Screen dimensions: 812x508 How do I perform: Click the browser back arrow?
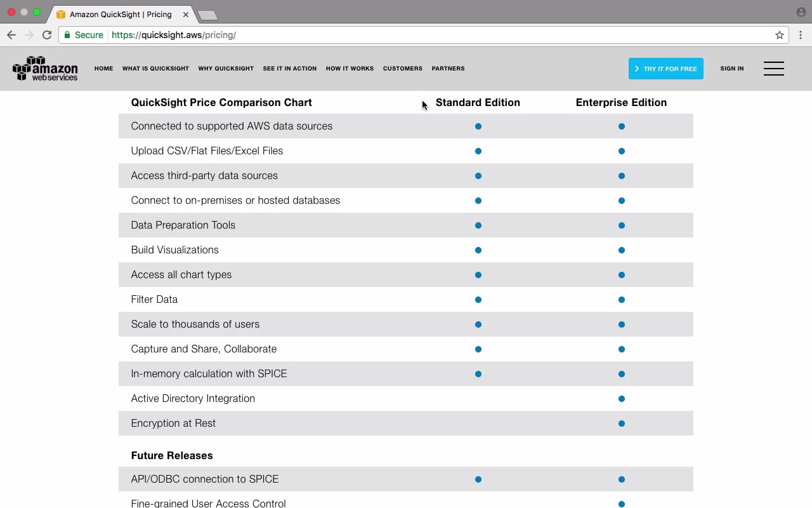pos(11,35)
